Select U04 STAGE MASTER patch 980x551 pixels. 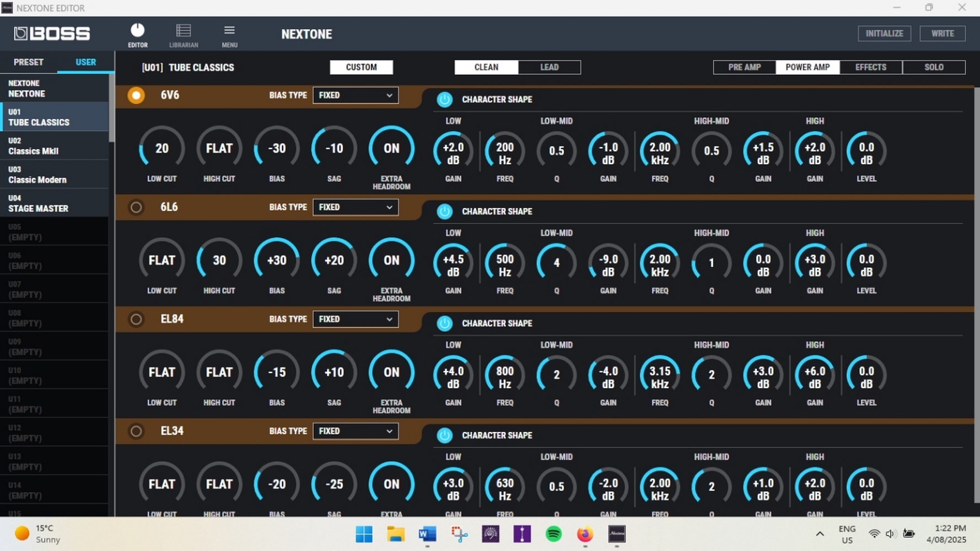tap(55, 203)
